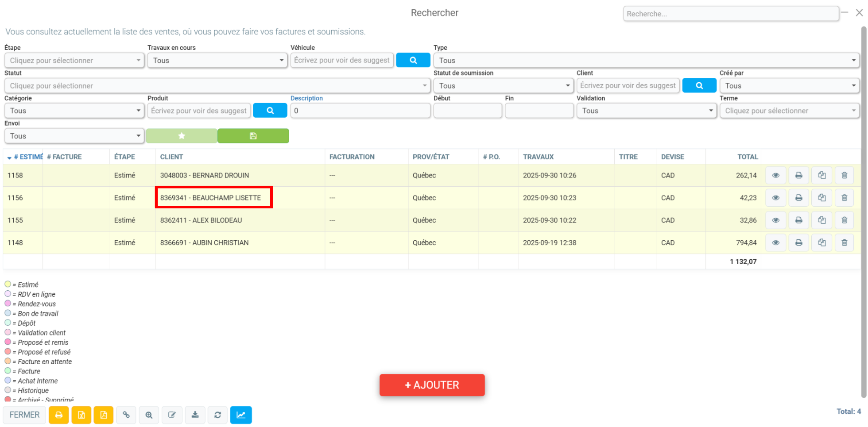The width and height of the screenshot is (868, 427).
Task: Open the Validation dropdown
Action: click(x=647, y=111)
